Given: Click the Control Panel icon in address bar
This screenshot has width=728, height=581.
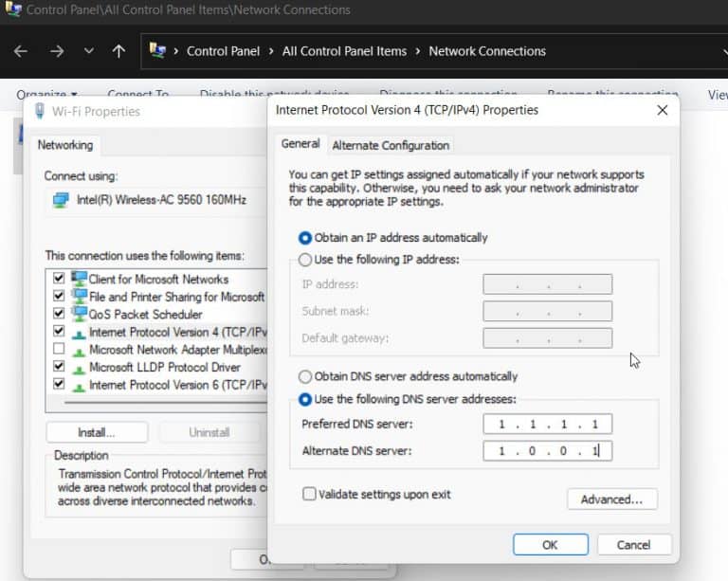Looking at the screenshot, I should [158, 51].
